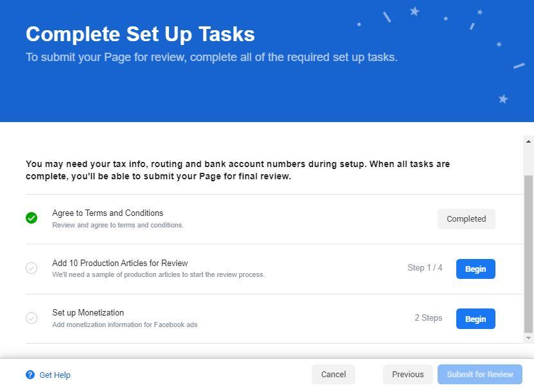Viewport: 534px width, 392px height.
Task: Click the empty check circle for Production Articles
Action: [x=31, y=268]
